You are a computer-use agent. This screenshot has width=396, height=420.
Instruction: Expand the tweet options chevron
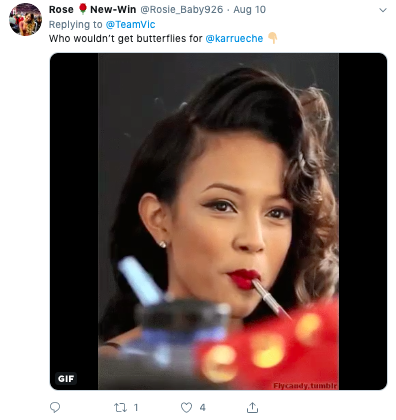(x=383, y=10)
